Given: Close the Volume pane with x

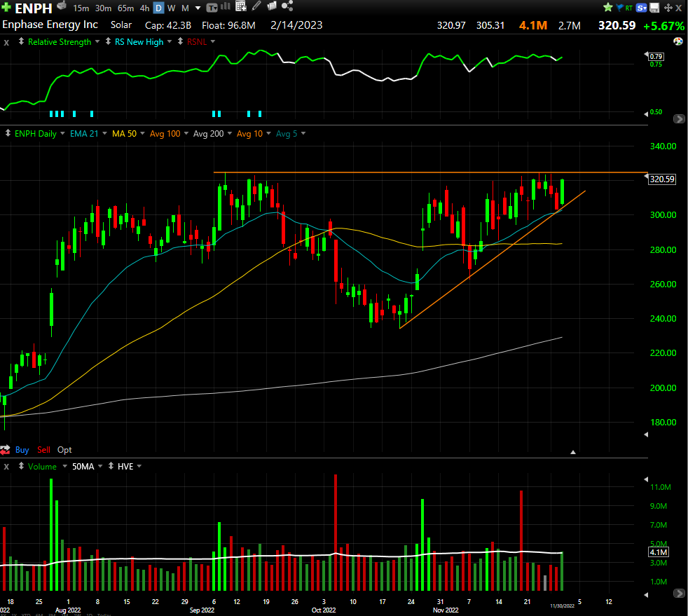Looking at the screenshot, I should 6,467.
